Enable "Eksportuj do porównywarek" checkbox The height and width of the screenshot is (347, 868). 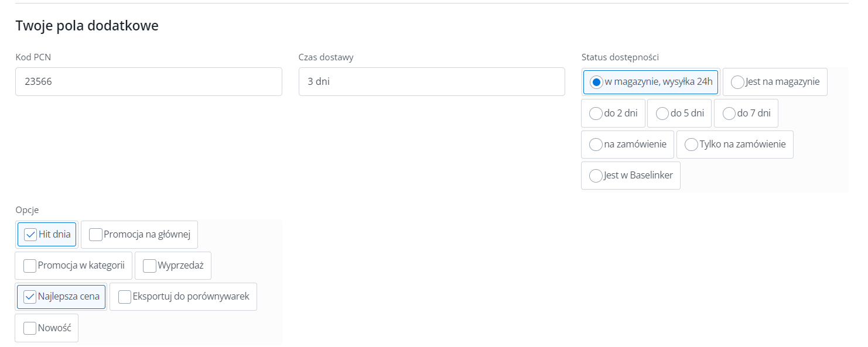click(125, 297)
